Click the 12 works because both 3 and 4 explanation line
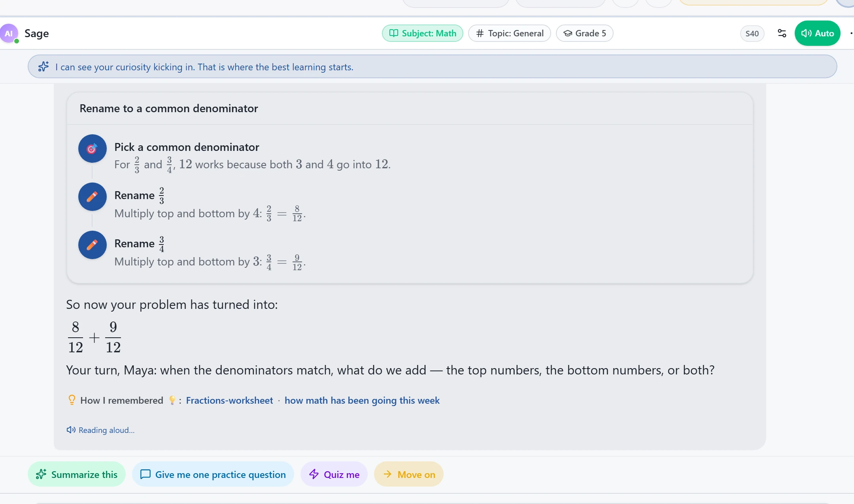Viewport: 854px width, 504px height. click(x=252, y=164)
